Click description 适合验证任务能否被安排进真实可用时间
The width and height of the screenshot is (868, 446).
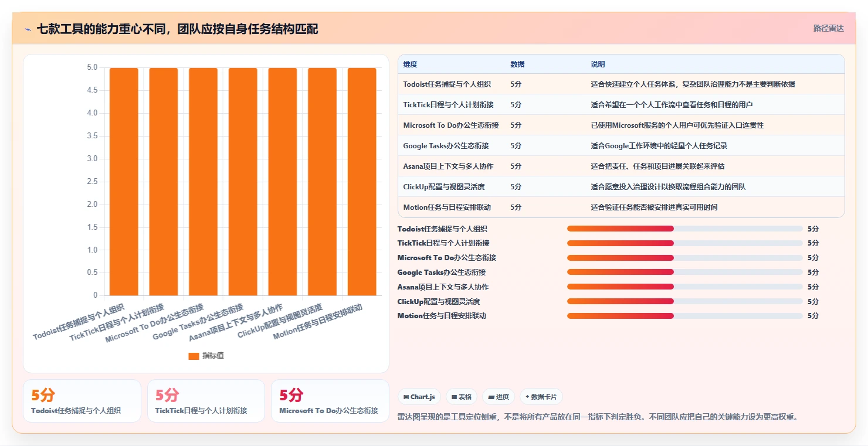point(654,207)
